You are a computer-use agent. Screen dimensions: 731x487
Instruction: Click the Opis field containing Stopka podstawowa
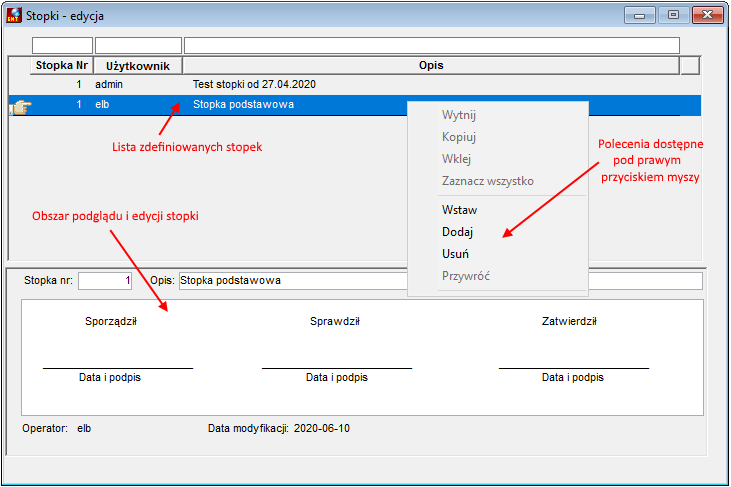441,281
